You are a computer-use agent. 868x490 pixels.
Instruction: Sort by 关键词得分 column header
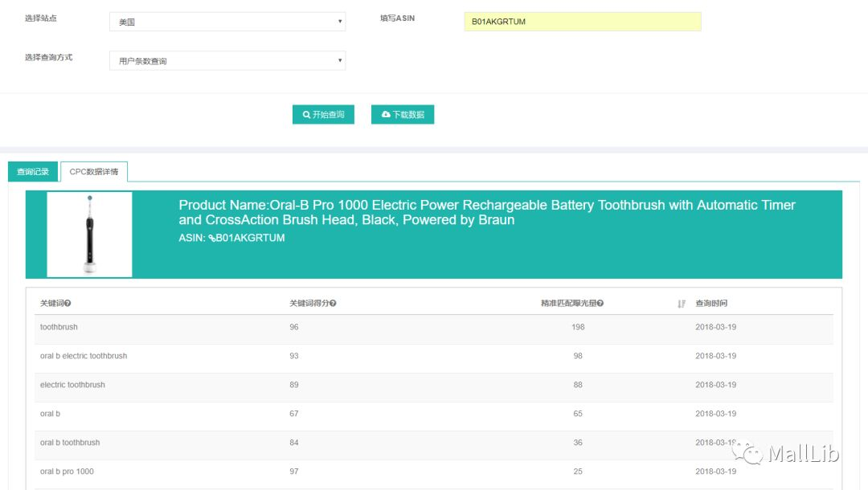309,303
